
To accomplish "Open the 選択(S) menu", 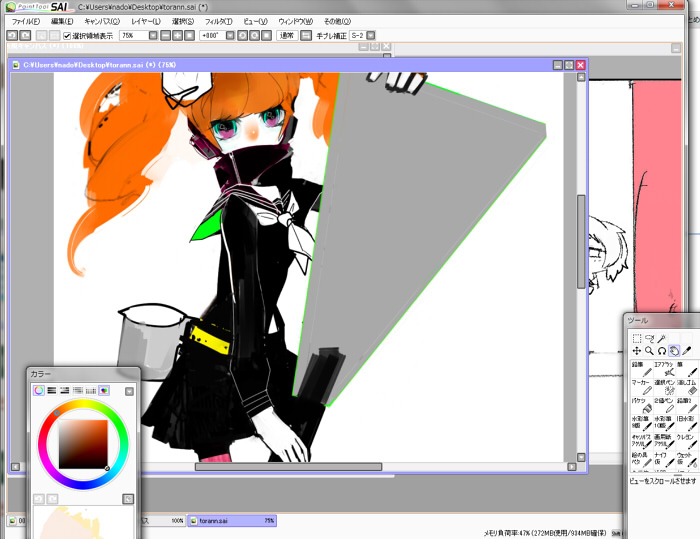I will click(x=183, y=21).
